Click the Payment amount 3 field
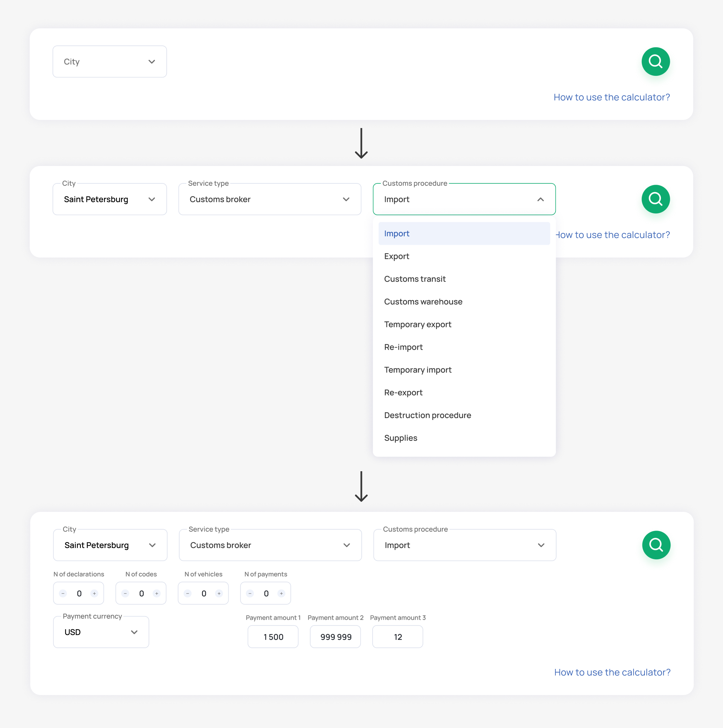This screenshot has height=728, width=723. click(397, 637)
